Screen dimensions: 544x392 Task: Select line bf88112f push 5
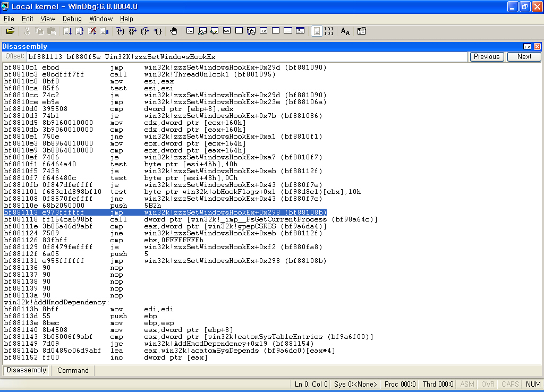76,254
